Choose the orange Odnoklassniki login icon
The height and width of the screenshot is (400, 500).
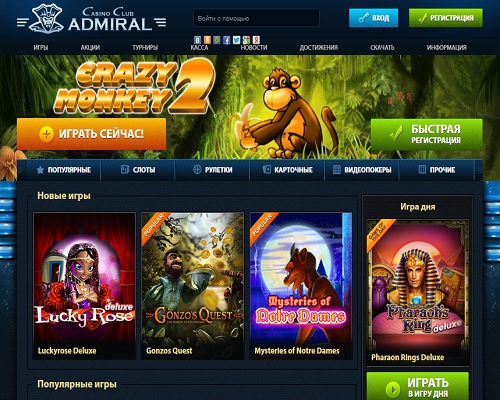click(207, 40)
